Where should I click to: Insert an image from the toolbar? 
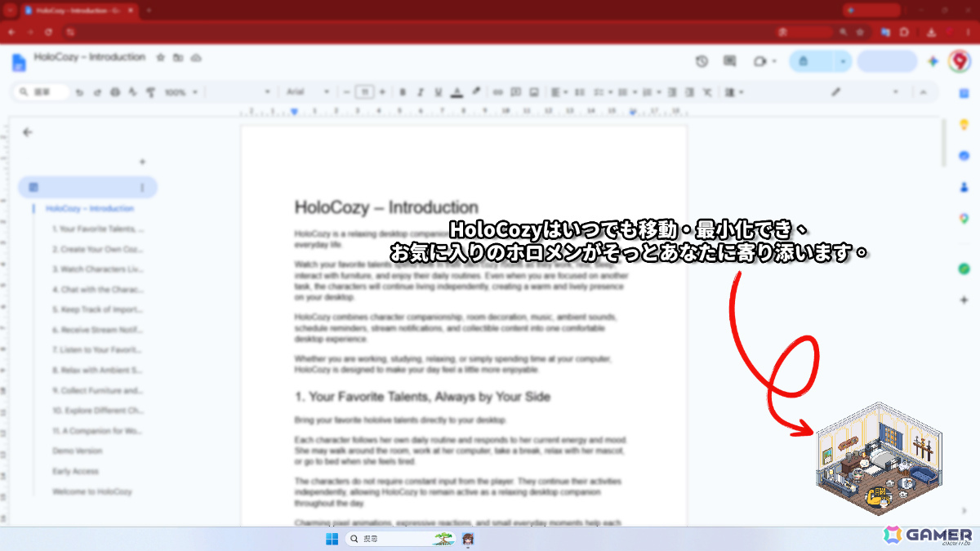tap(534, 92)
